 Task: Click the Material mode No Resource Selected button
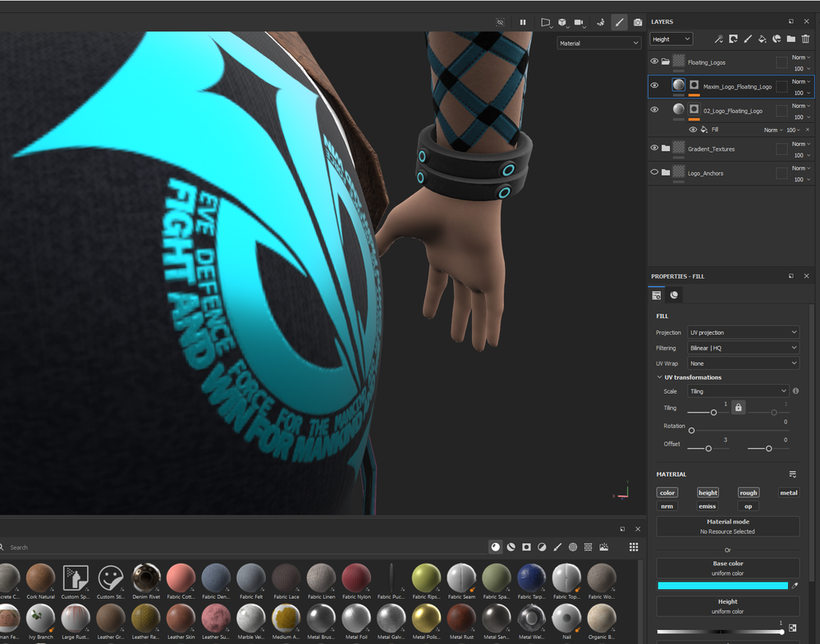727,527
